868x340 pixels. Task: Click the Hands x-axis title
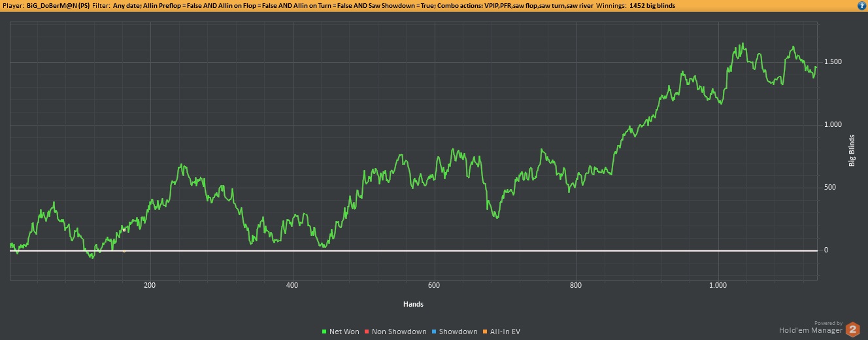413,304
